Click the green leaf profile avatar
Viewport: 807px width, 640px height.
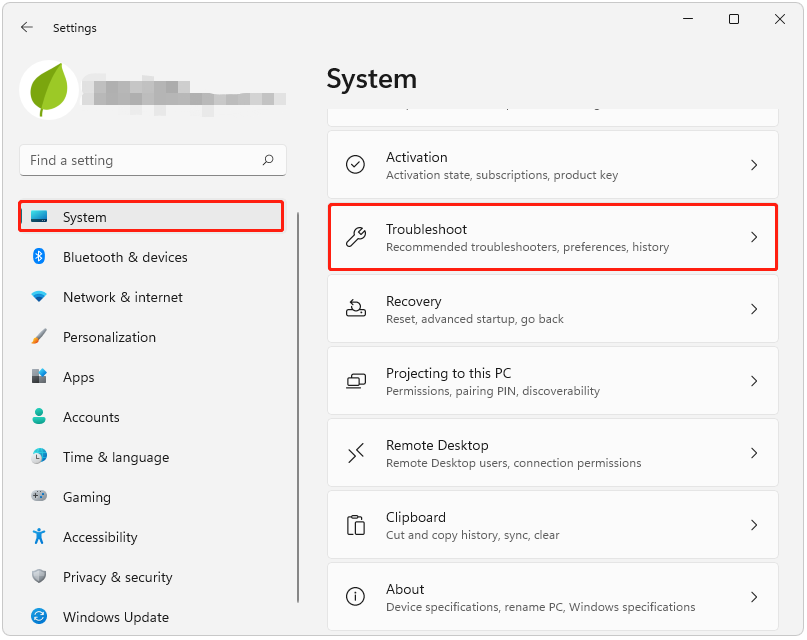[x=49, y=90]
